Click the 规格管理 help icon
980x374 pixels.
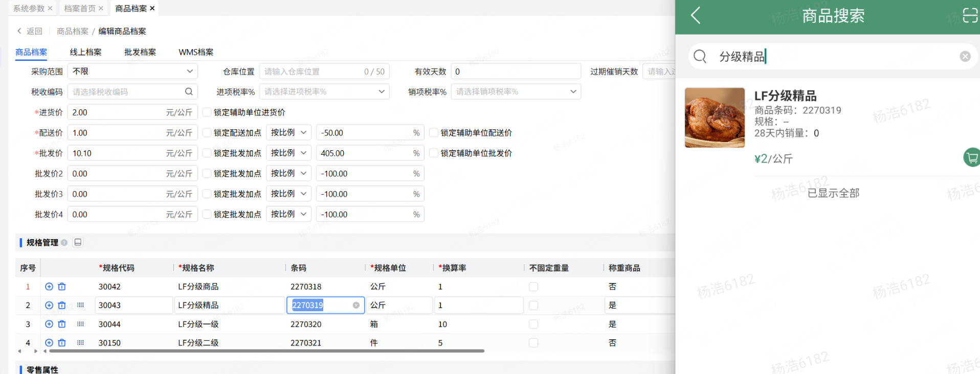pyautogui.click(x=64, y=243)
